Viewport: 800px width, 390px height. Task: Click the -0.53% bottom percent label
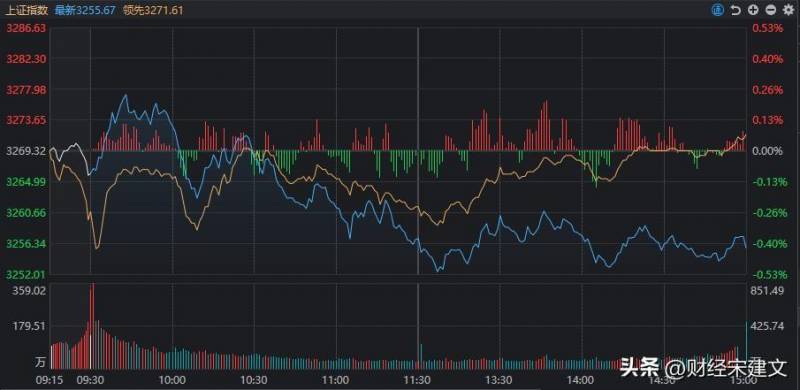770,275
